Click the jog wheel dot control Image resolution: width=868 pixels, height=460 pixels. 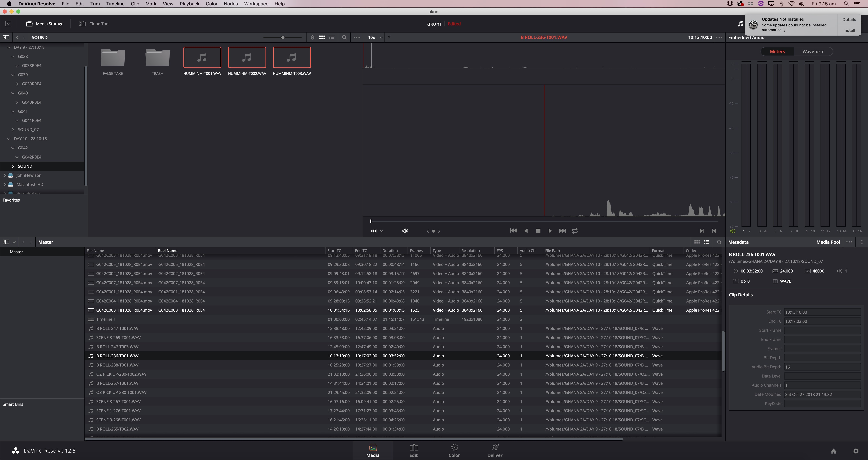[x=433, y=231]
